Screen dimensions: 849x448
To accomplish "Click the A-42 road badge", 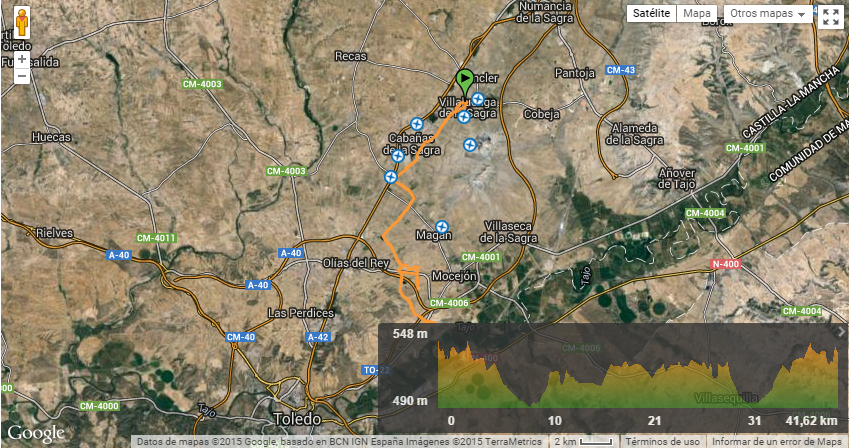I will [x=317, y=337].
